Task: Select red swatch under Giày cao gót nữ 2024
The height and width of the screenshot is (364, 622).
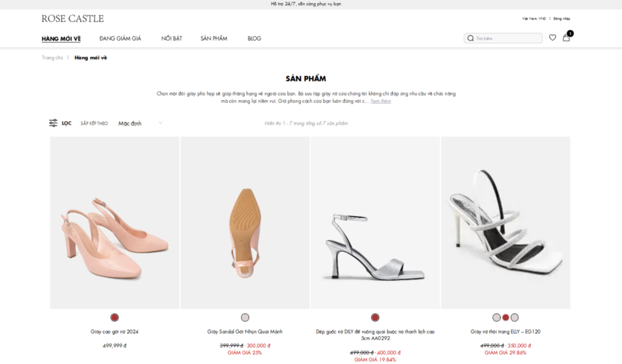Action: [115, 317]
